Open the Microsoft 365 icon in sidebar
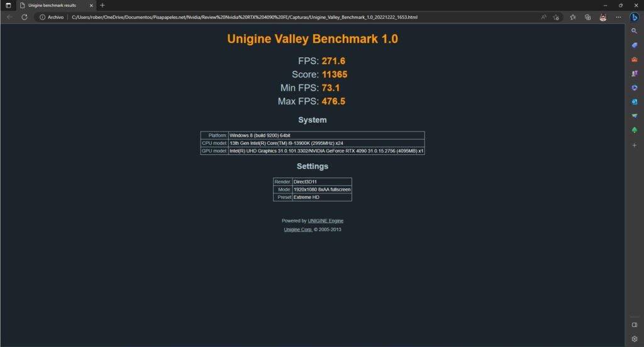This screenshot has width=644, height=347. pyautogui.click(x=634, y=88)
